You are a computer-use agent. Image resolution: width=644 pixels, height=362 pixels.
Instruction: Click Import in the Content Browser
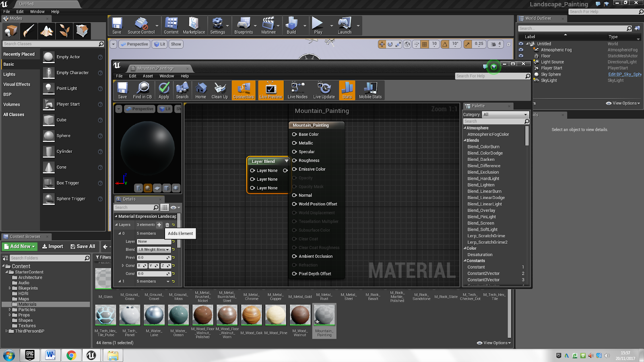tap(52, 247)
